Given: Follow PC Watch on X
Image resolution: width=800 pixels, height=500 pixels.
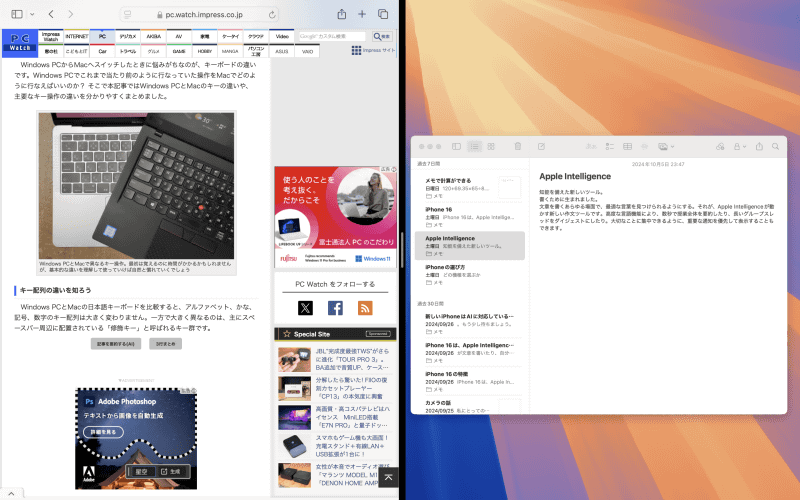Looking at the screenshot, I should [x=305, y=308].
